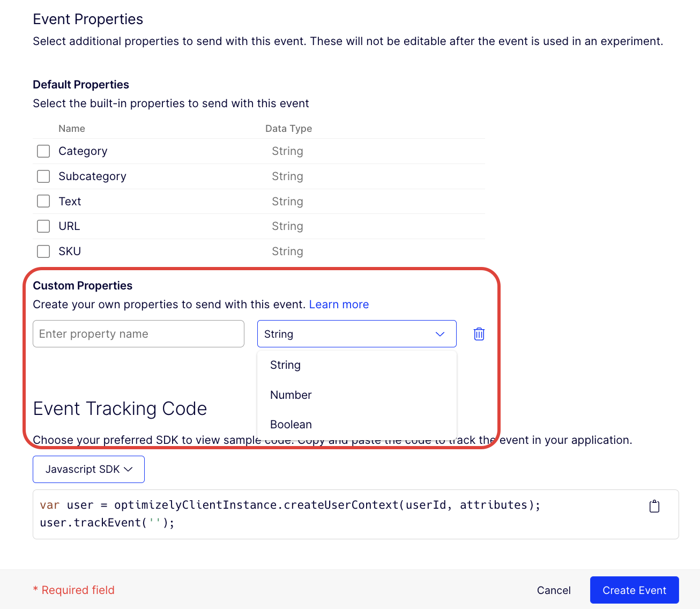This screenshot has height=609, width=700.
Task: Check the Subcategory property
Action: click(x=43, y=176)
